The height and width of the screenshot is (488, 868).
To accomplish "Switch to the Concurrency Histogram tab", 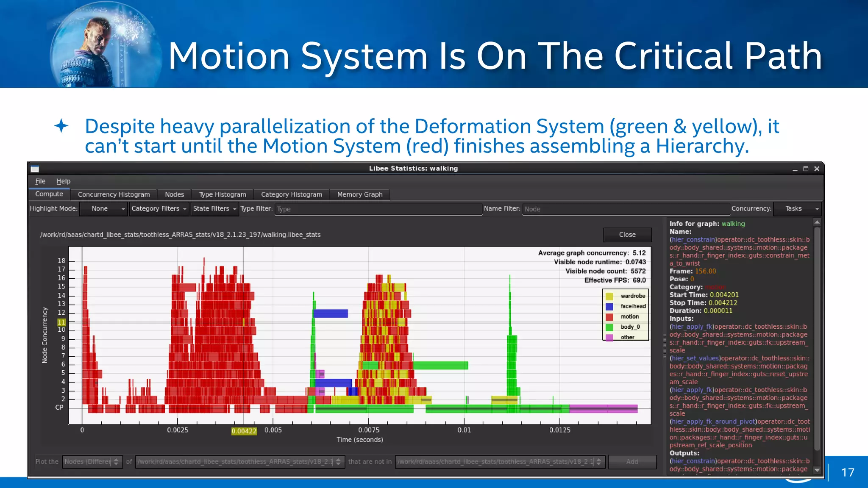I will [114, 194].
